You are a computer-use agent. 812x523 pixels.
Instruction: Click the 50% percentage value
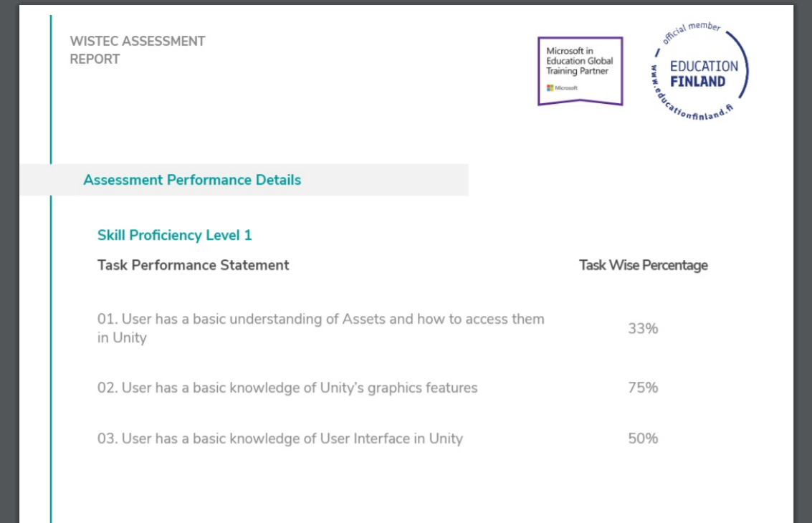[643, 438]
